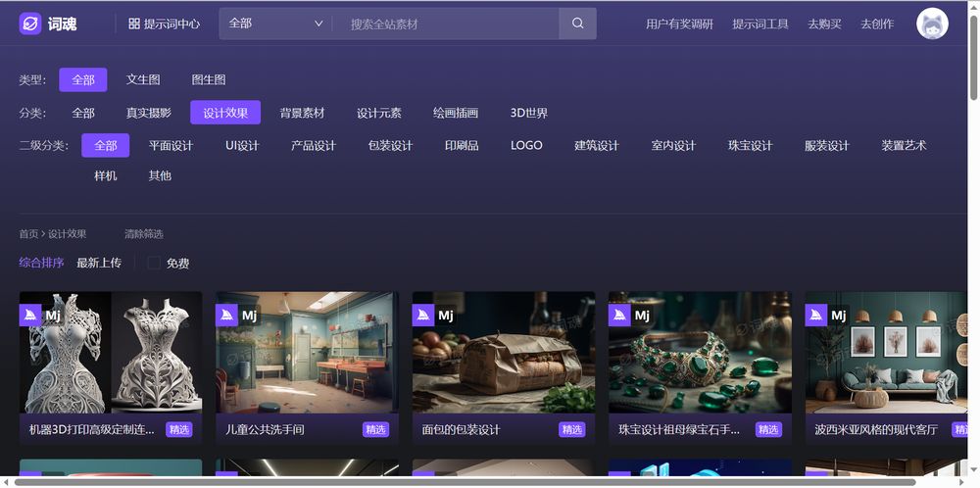
Task: Choose 背景素材 category
Action: (x=302, y=113)
